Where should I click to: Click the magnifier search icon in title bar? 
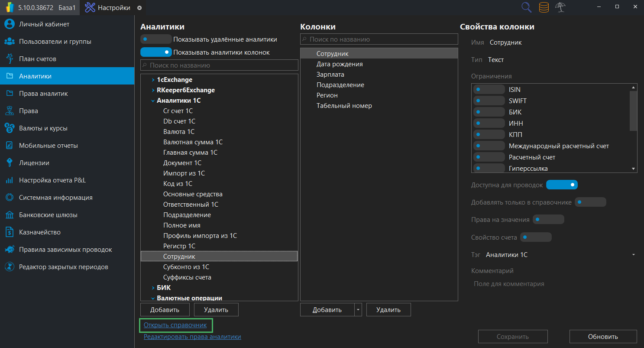(x=526, y=7)
